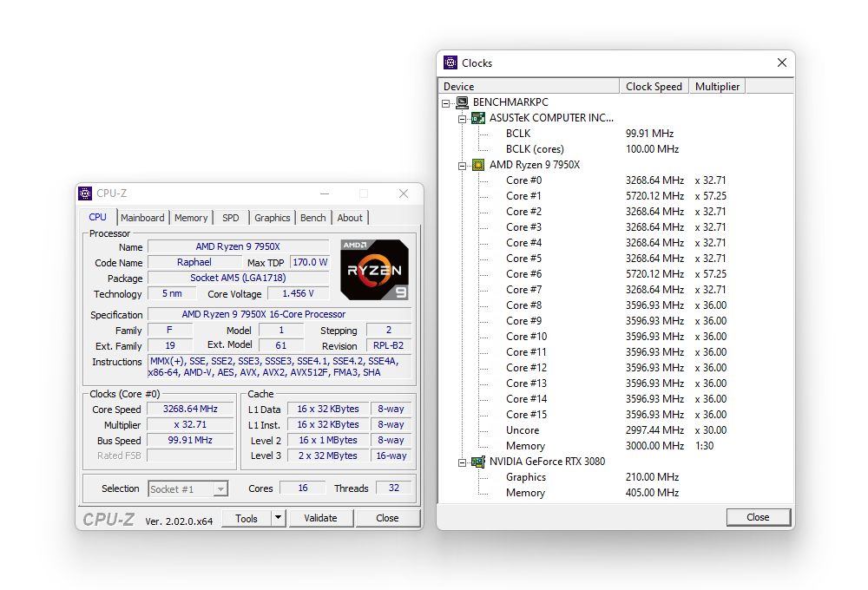
Task: Collapse the NVIDIA GeForce RTX 3080 node
Action: pos(463,462)
